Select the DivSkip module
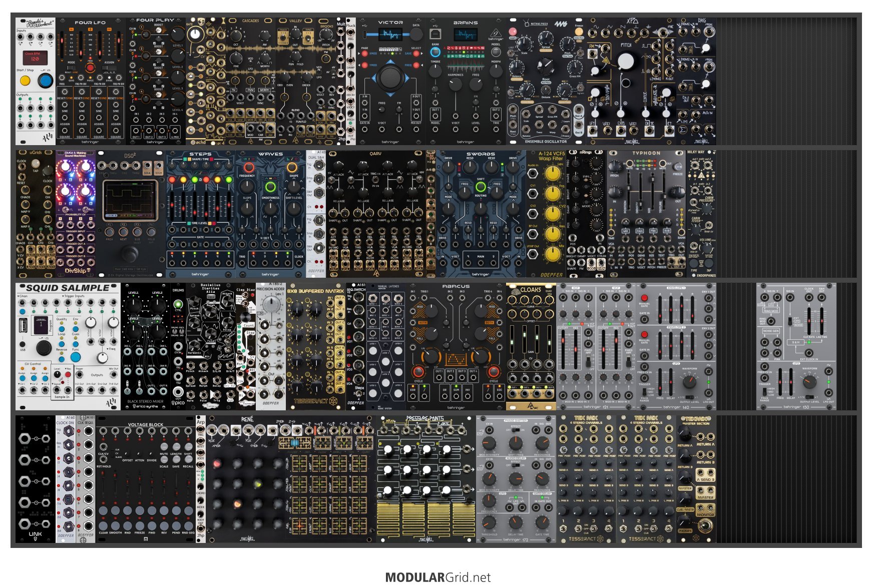 click(x=76, y=214)
